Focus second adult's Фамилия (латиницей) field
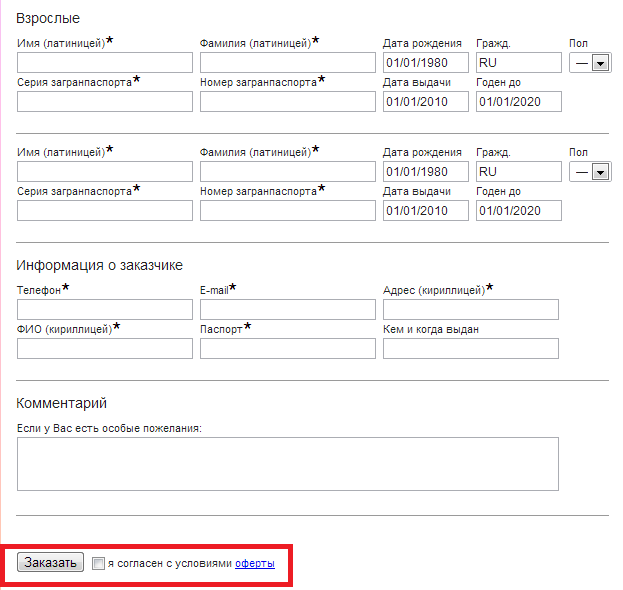The width and height of the screenshot is (623, 590). coord(288,172)
